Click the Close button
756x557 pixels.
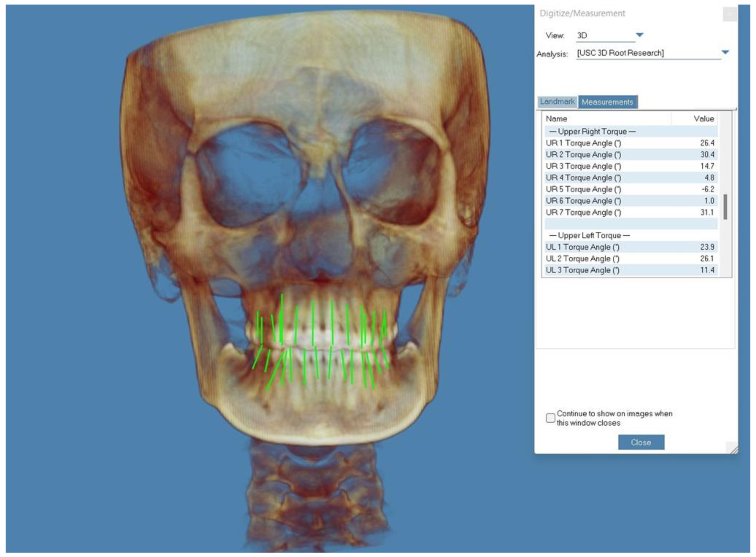tap(641, 442)
